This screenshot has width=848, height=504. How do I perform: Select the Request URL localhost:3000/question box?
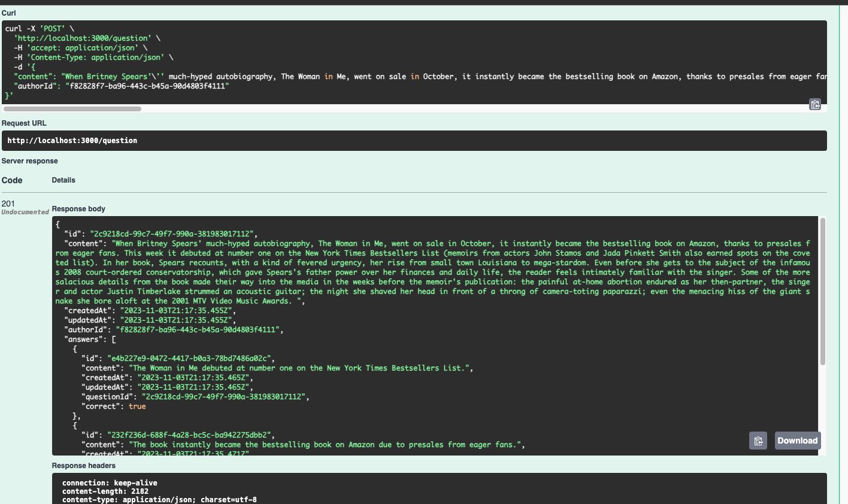coord(414,141)
